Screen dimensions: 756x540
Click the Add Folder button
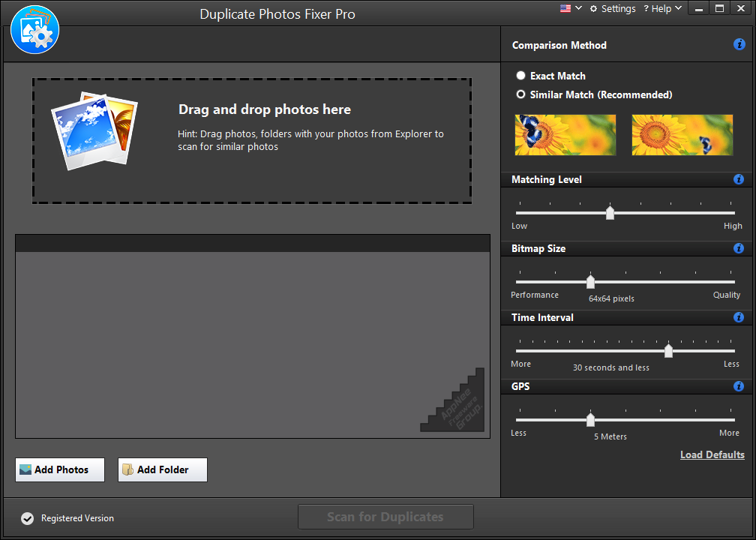(162, 469)
